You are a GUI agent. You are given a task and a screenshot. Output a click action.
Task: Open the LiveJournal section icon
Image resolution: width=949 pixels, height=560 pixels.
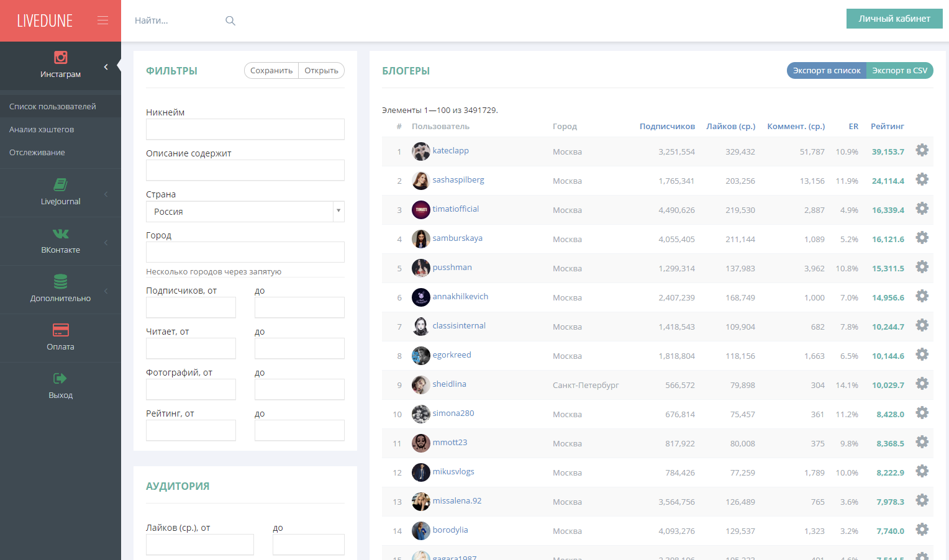click(60, 184)
